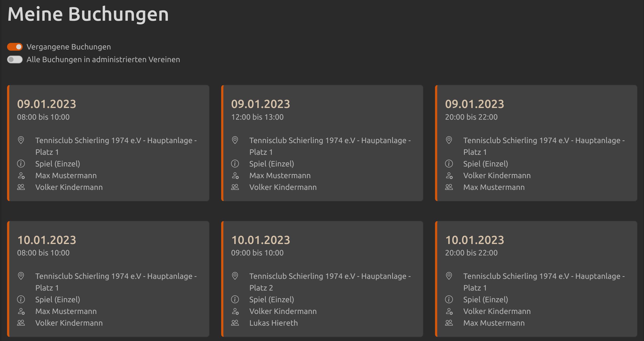
Task: Click participants icon in 10.01.2023 09:00 card
Action: click(x=235, y=323)
